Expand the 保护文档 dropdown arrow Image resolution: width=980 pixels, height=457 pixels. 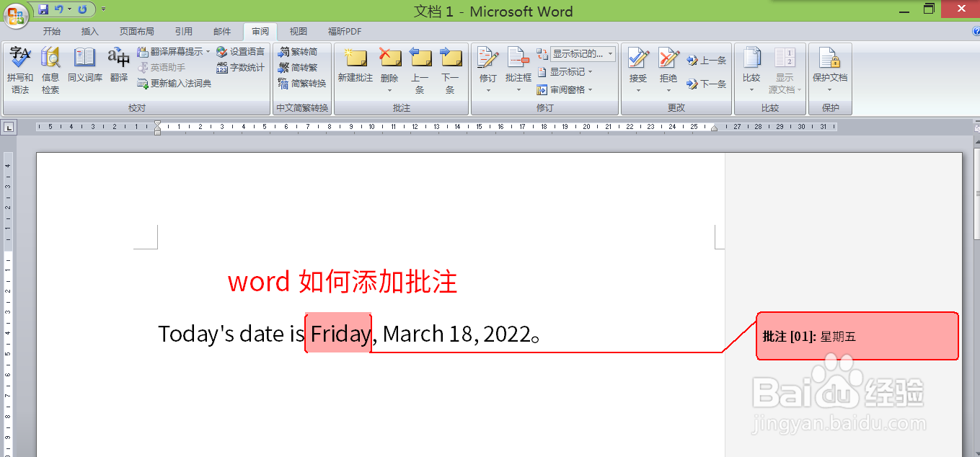(829, 91)
